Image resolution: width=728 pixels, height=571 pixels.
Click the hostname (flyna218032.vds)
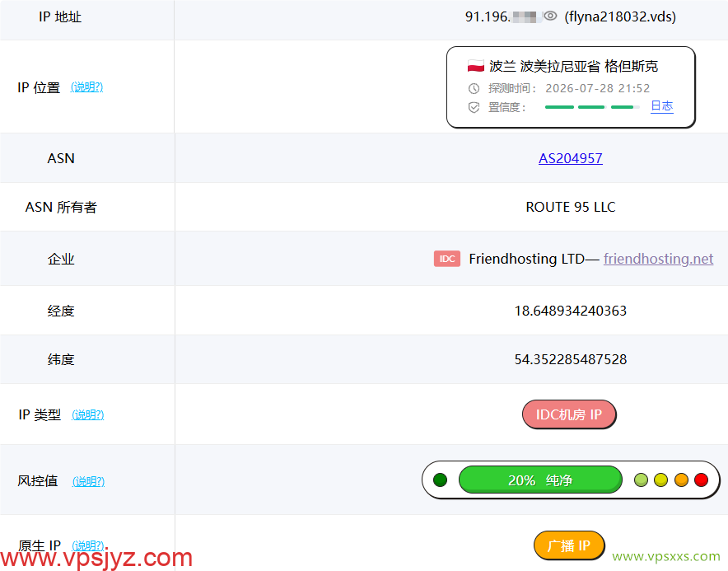(x=620, y=16)
